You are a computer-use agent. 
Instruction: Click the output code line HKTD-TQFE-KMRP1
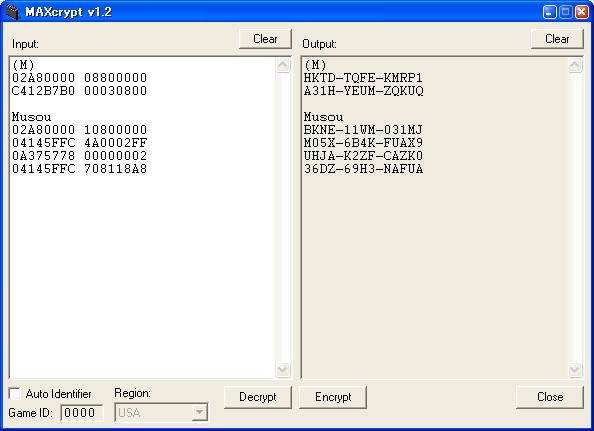[363, 78]
